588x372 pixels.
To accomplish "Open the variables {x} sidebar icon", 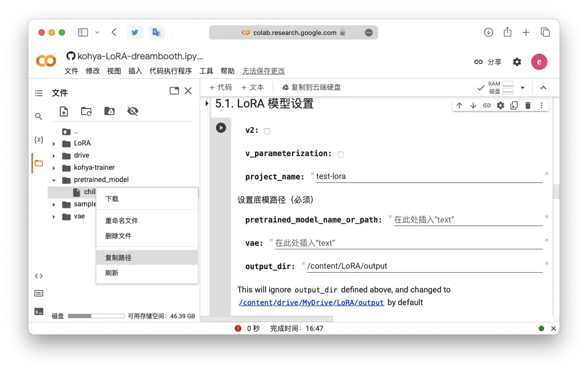I will coord(39,139).
